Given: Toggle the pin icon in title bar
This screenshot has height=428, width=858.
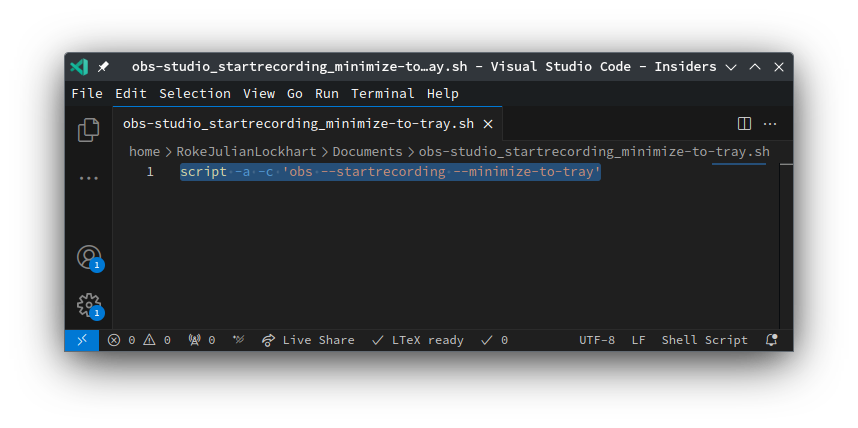Looking at the screenshot, I should click(x=103, y=67).
